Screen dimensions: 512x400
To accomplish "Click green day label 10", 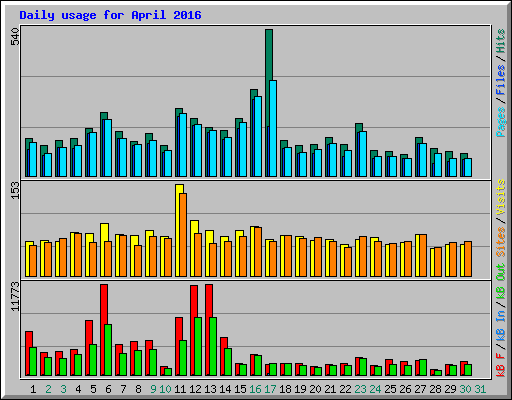I will [165, 389].
